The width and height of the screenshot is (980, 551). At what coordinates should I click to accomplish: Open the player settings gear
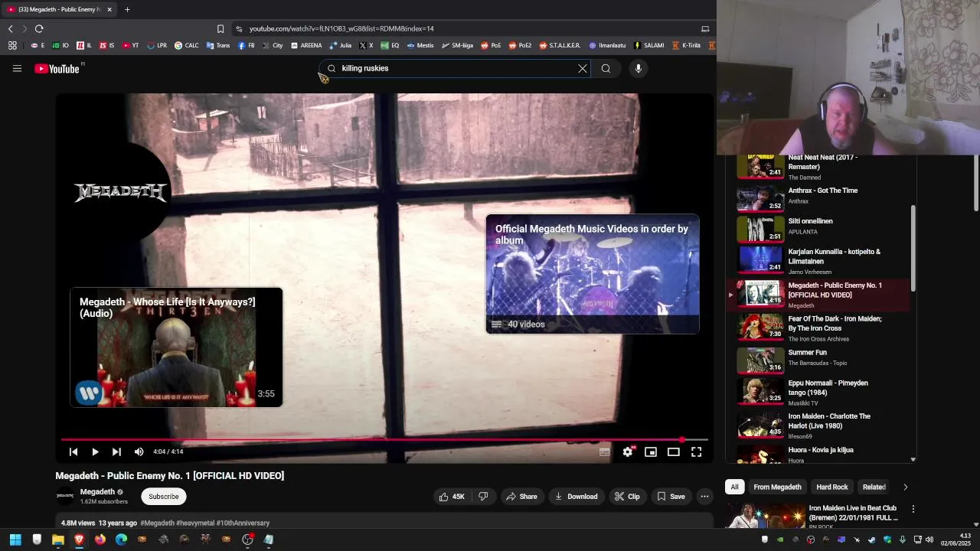coord(628,452)
